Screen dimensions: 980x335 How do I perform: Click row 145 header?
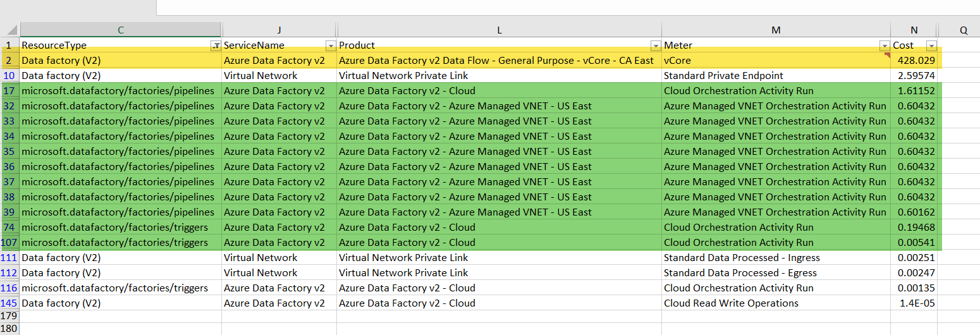point(9,303)
